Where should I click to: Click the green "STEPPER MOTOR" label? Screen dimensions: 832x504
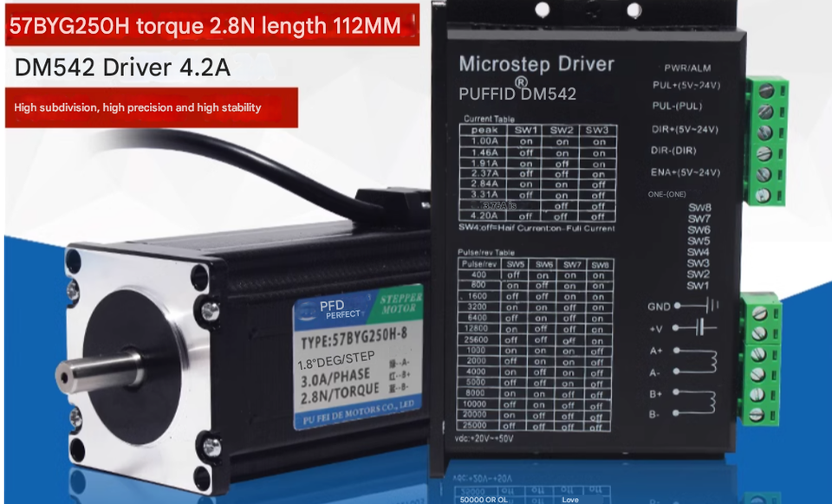[x=401, y=302]
